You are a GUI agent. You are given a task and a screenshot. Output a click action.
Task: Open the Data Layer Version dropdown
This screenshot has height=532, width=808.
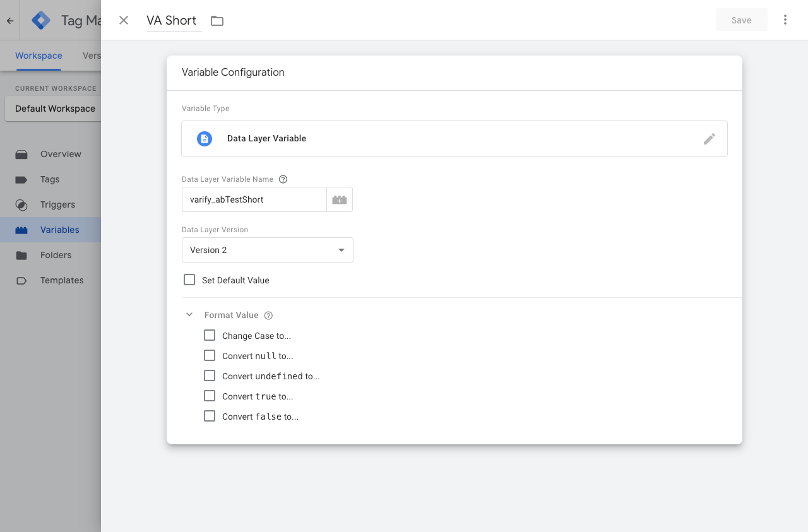tap(268, 250)
